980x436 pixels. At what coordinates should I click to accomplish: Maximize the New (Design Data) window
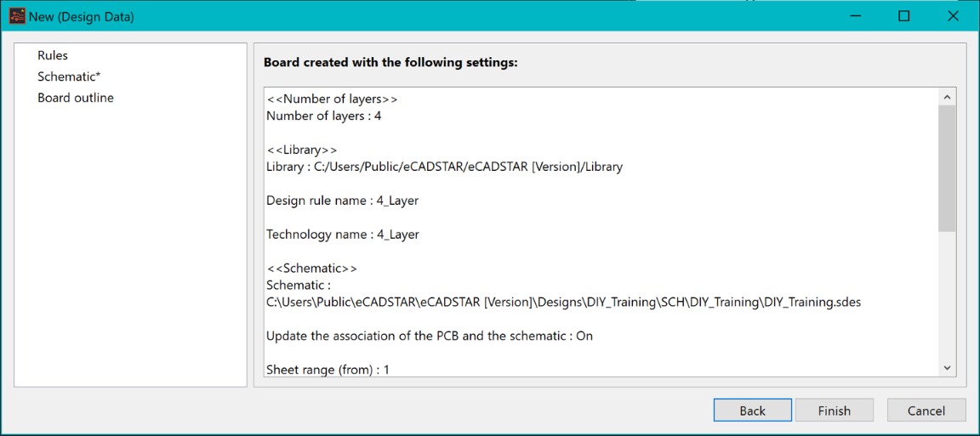[903, 16]
